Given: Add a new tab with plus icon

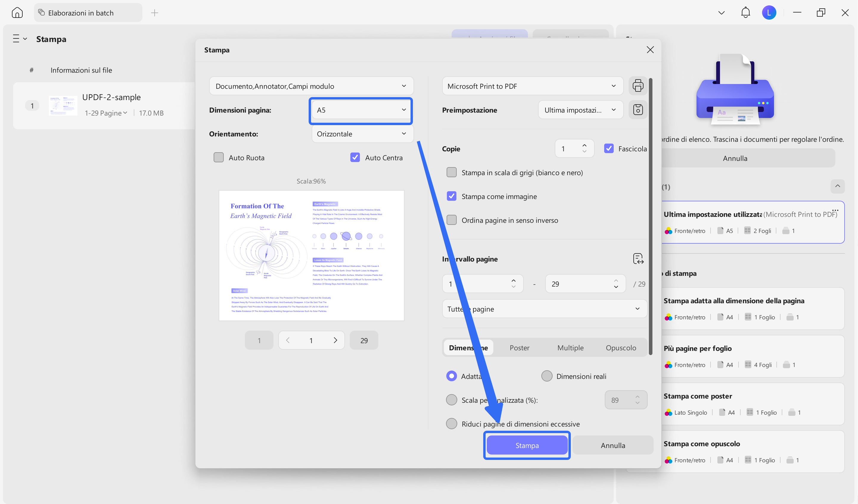Looking at the screenshot, I should (x=155, y=13).
